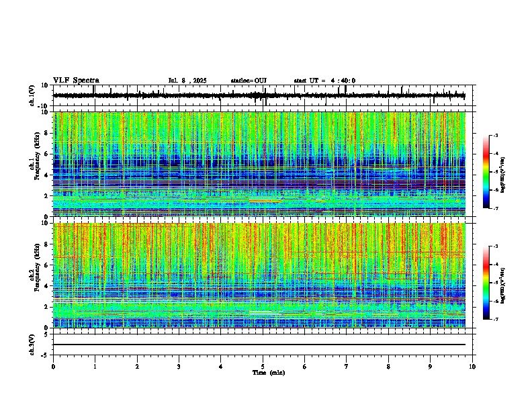Image resolution: width=532 pixels, height=411 pixels.
Task: Click time axis tick label '7'
Action: pyautogui.click(x=347, y=367)
